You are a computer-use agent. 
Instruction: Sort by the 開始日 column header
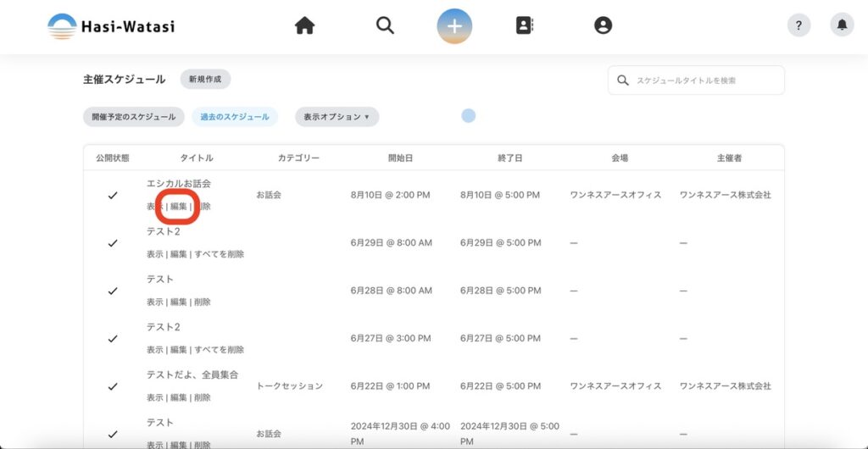pos(401,158)
